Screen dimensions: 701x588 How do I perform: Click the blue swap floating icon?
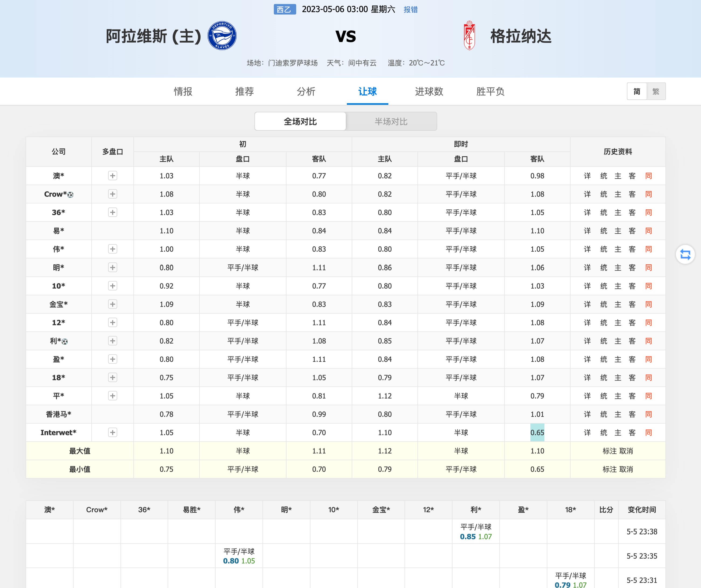coord(685,255)
